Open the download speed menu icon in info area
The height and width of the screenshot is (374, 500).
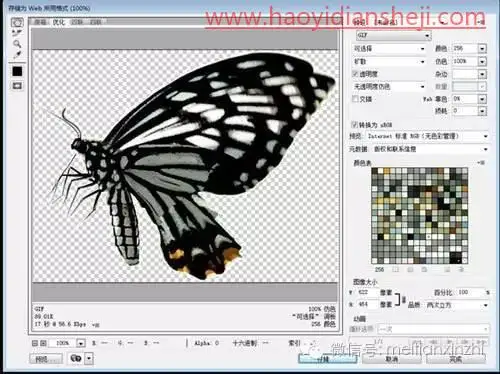pos(97,324)
